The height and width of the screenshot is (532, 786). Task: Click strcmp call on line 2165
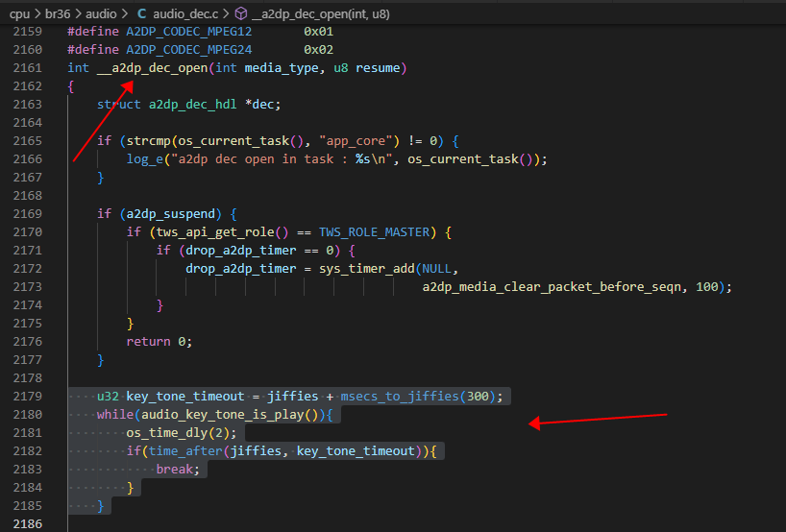click(148, 141)
